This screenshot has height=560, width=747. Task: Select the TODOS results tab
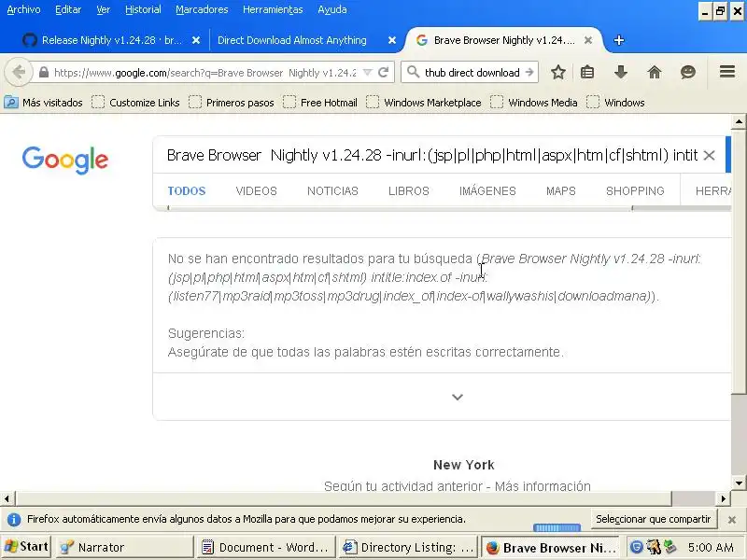tap(186, 191)
